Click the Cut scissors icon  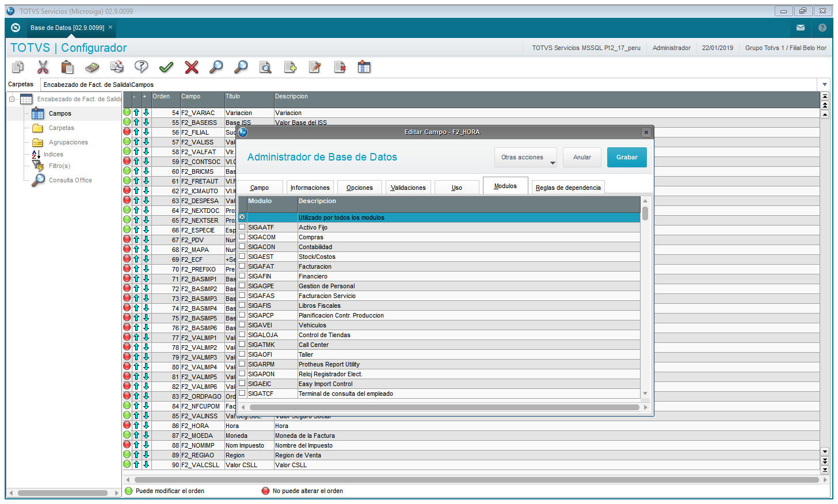(43, 67)
